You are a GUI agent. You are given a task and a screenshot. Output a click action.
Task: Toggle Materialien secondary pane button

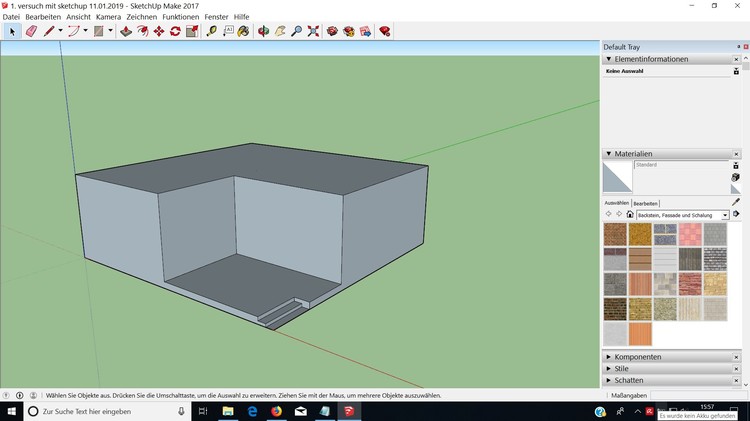(736, 165)
